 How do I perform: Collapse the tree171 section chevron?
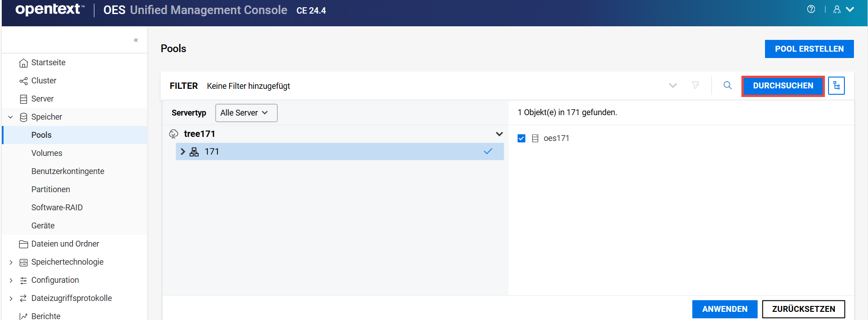click(x=499, y=134)
